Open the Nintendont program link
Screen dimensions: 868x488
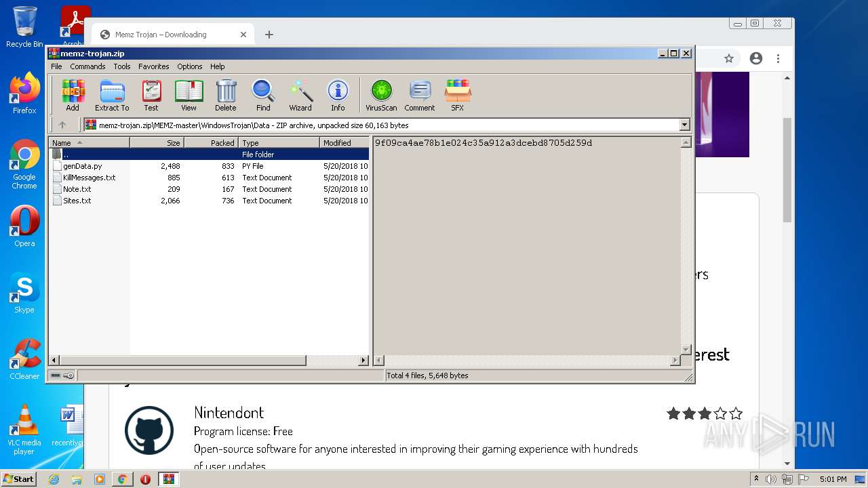pyautogui.click(x=229, y=413)
